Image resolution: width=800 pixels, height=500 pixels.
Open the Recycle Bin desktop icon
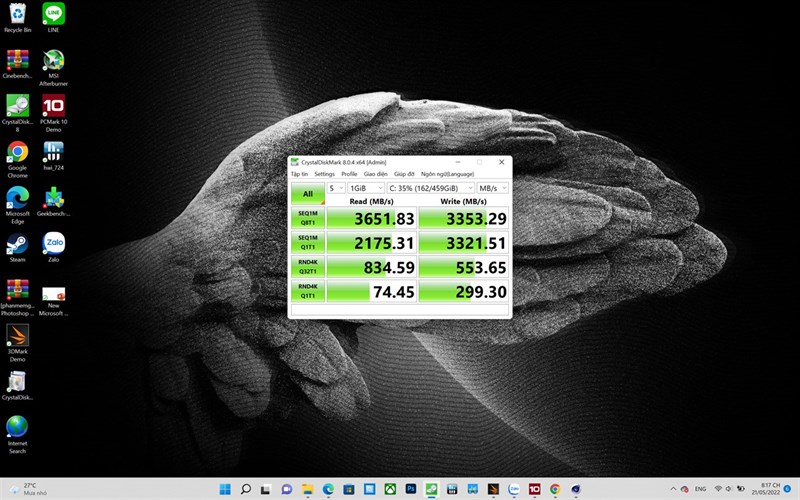(x=17, y=17)
